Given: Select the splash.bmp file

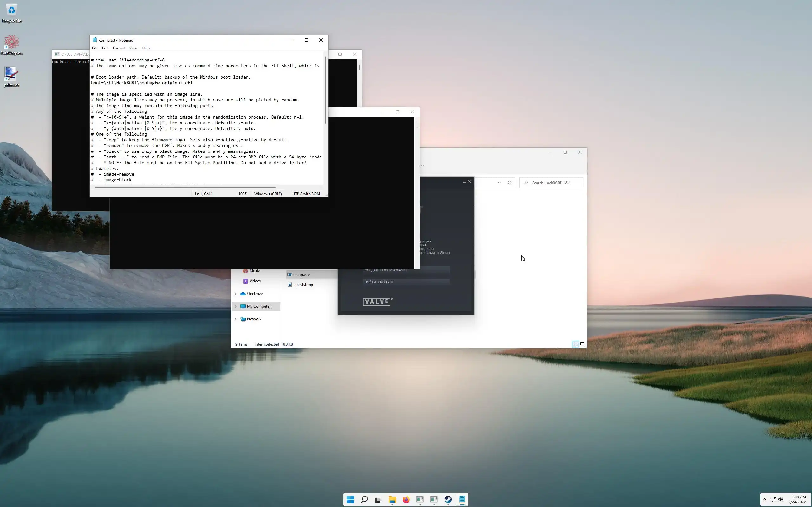Looking at the screenshot, I should tap(303, 284).
